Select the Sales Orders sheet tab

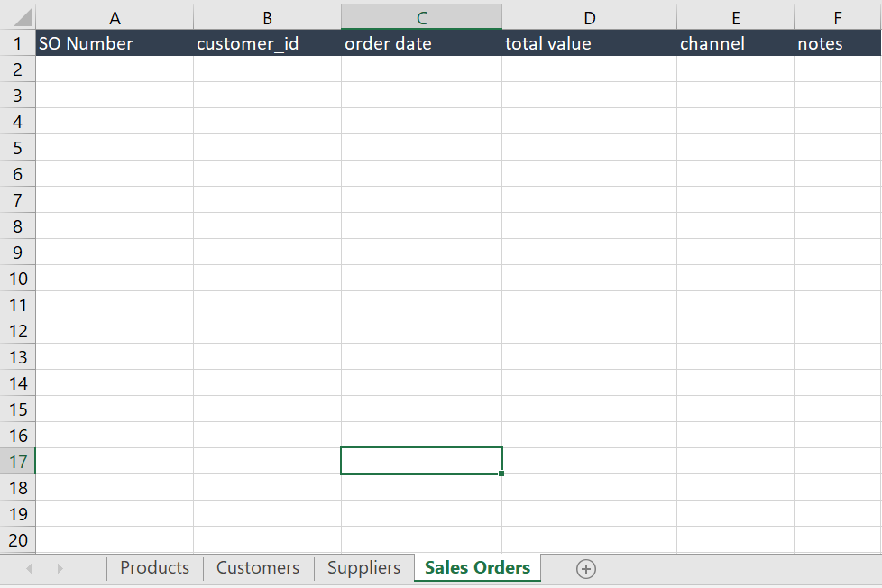477,568
